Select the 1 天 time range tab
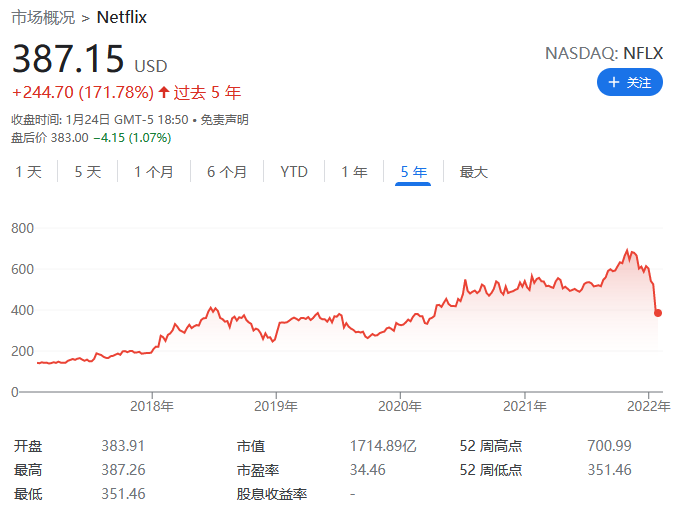 (x=28, y=172)
